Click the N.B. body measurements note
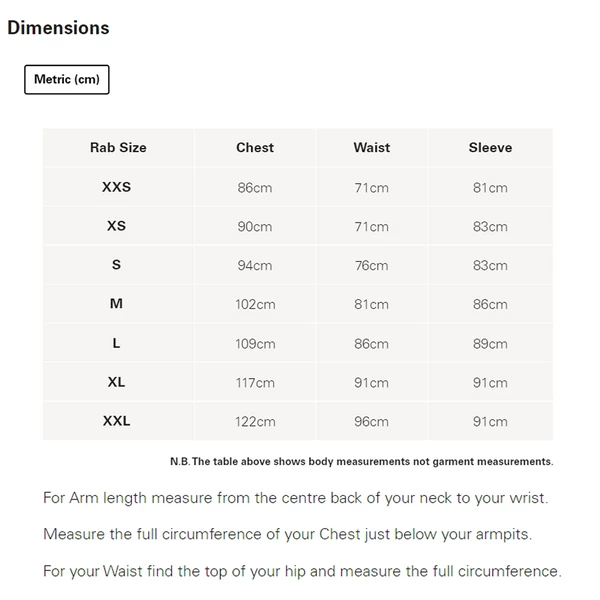The width and height of the screenshot is (600, 600). click(x=361, y=461)
